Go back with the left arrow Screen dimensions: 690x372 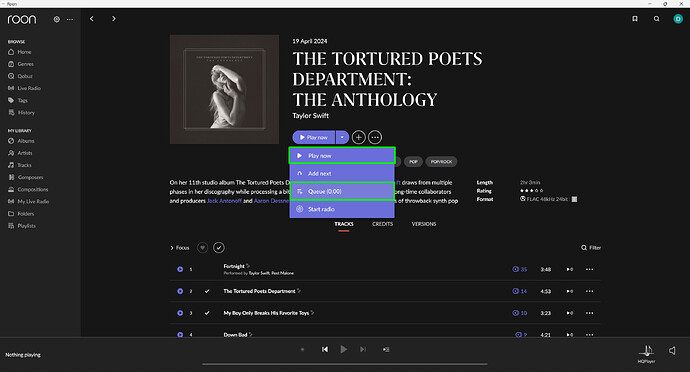92,18
